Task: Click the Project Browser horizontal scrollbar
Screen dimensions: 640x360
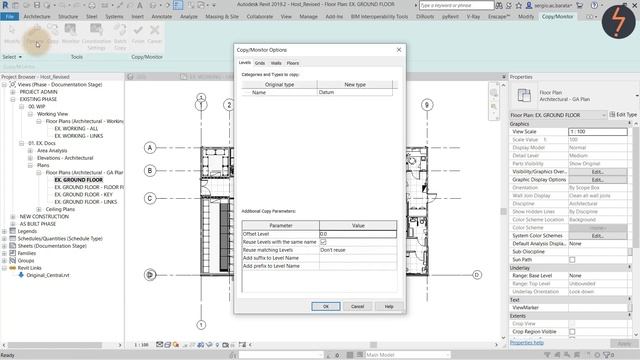Action: (55, 345)
